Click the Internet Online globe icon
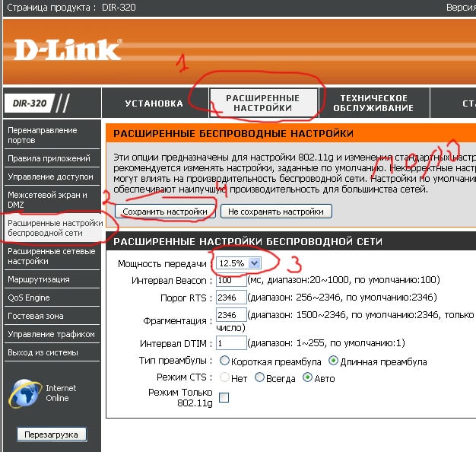This screenshot has height=452, width=476. 25,393
